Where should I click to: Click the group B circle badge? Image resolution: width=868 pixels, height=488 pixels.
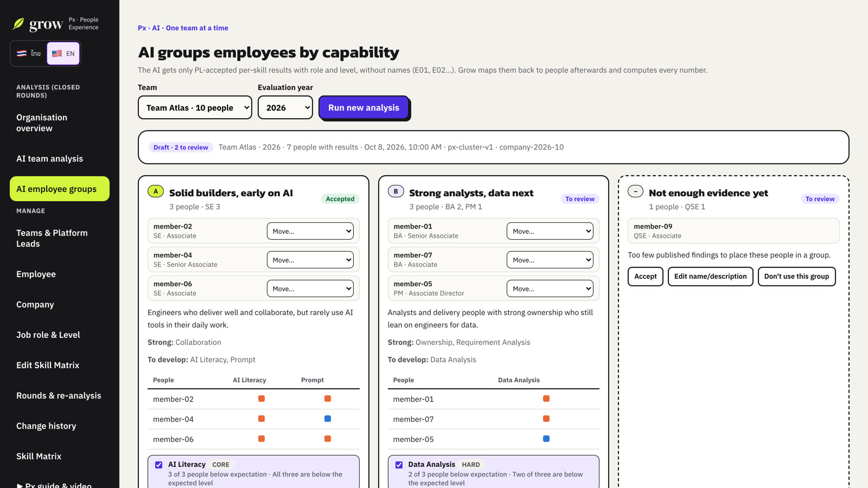(396, 191)
